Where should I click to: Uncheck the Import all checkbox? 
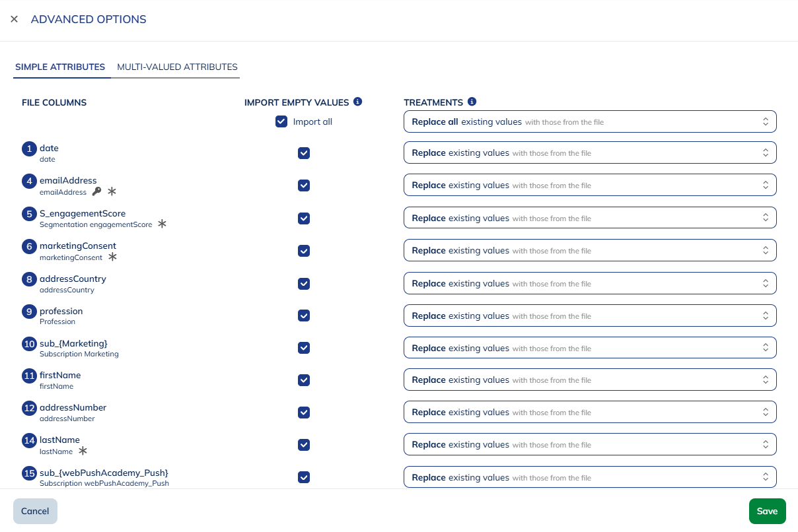coord(282,121)
